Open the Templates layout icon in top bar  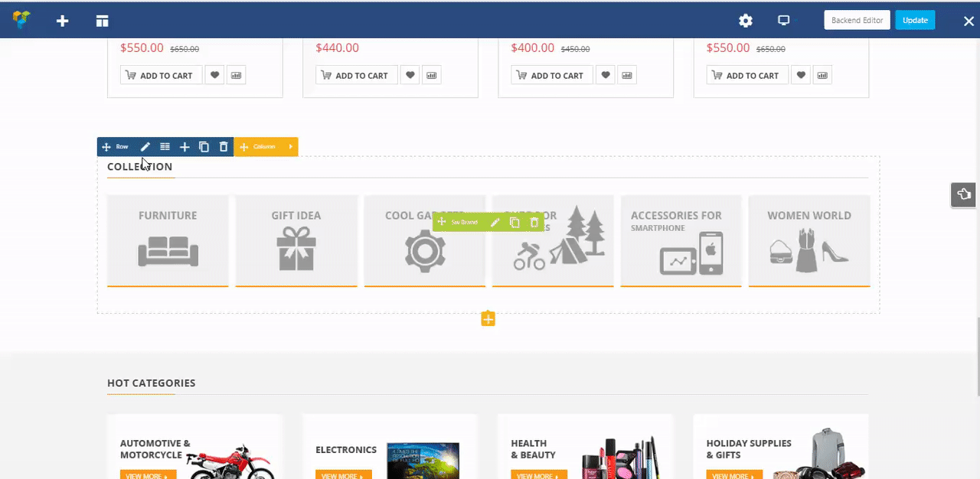pyautogui.click(x=102, y=21)
